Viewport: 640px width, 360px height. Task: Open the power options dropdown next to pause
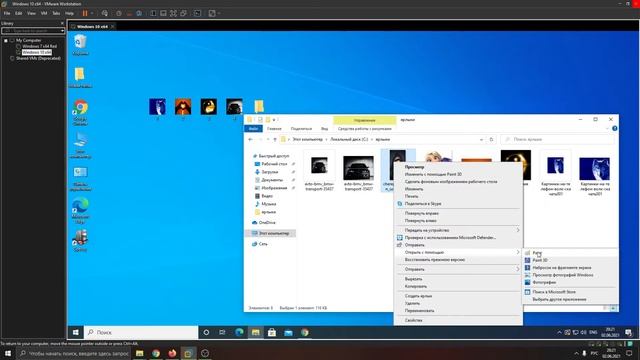[92, 13]
